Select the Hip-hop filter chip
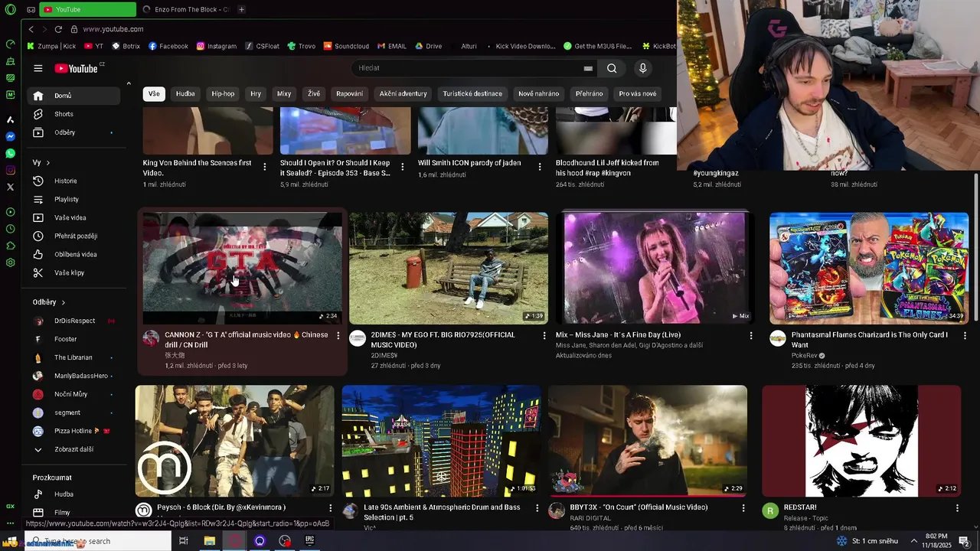Viewport: 980px width, 551px height. [223, 93]
